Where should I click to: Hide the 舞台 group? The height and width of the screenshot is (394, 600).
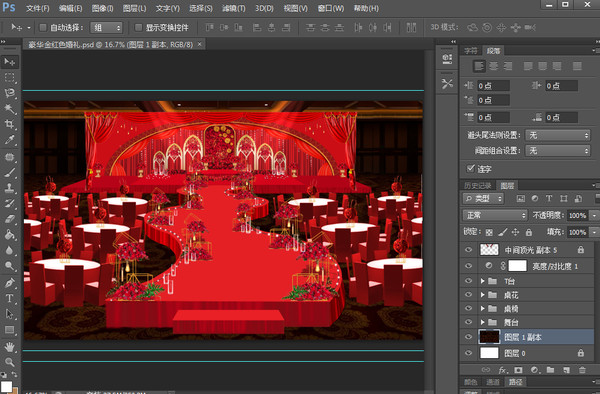[468, 322]
